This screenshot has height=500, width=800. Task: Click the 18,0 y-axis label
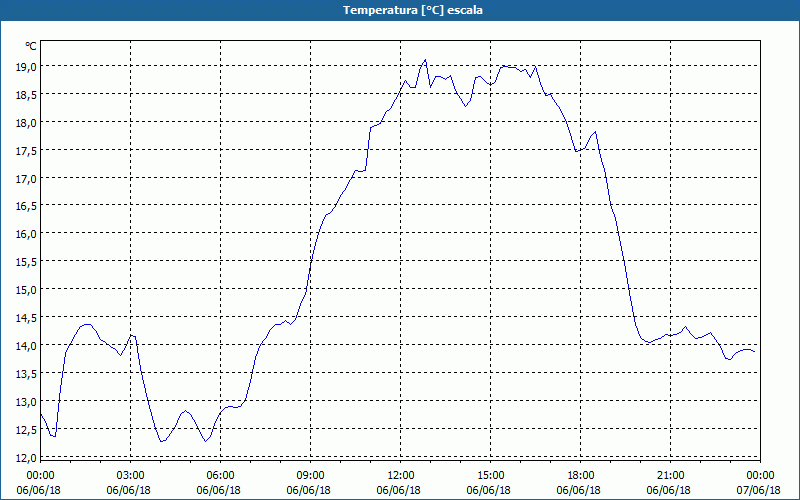pyautogui.click(x=27, y=122)
